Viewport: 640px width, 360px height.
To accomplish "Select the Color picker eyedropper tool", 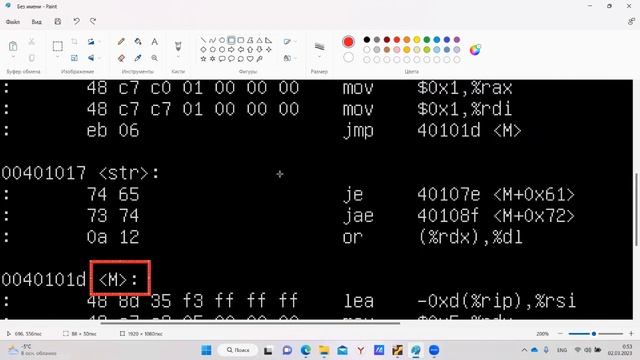I will coord(138,58).
